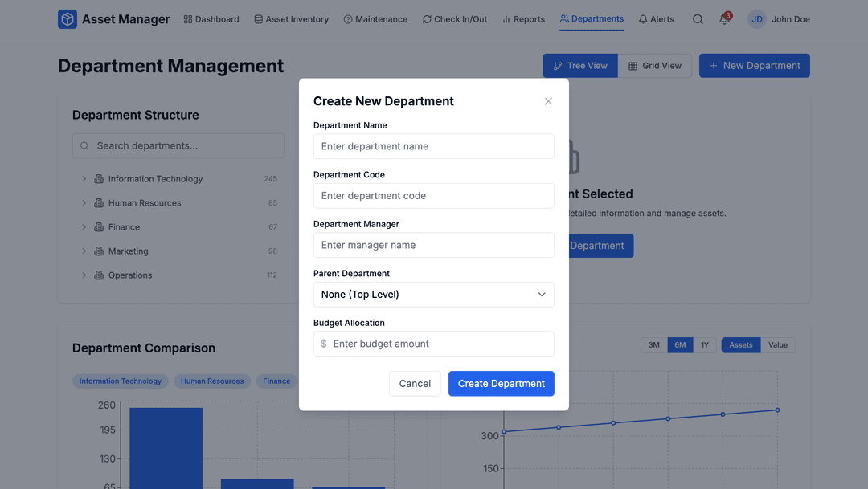The height and width of the screenshot is (489, 868).
Task: Expand the Human Resources department node
Action: click(84, 202)
